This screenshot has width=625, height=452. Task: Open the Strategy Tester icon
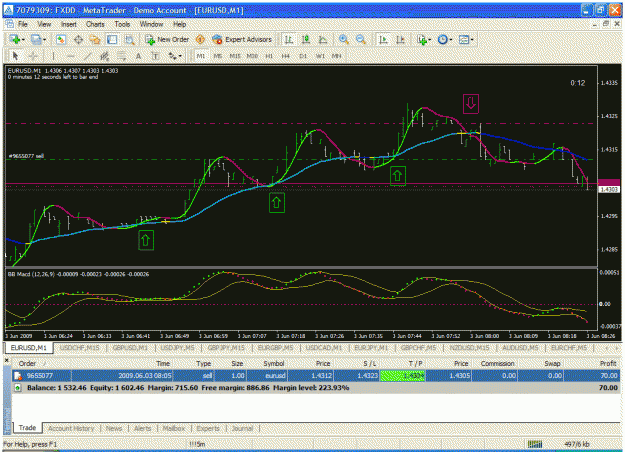(129, 39)
